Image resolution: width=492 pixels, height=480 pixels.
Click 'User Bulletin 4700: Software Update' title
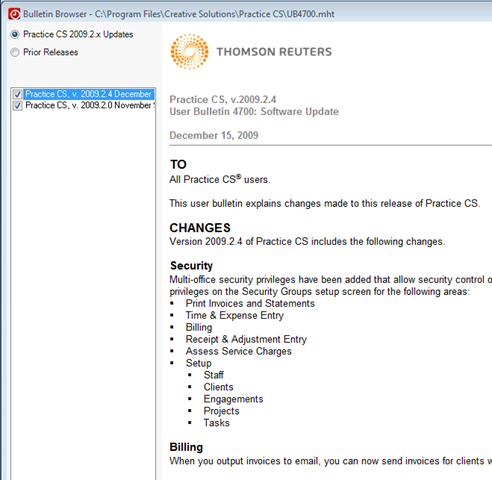pos(254,112)
